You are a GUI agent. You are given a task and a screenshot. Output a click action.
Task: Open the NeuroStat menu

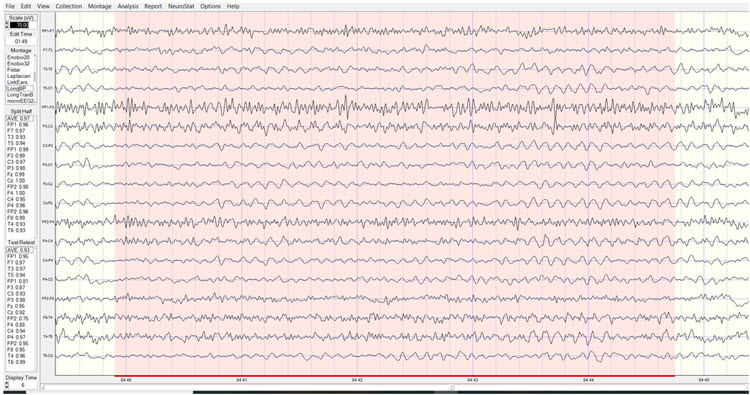point(181,6)
